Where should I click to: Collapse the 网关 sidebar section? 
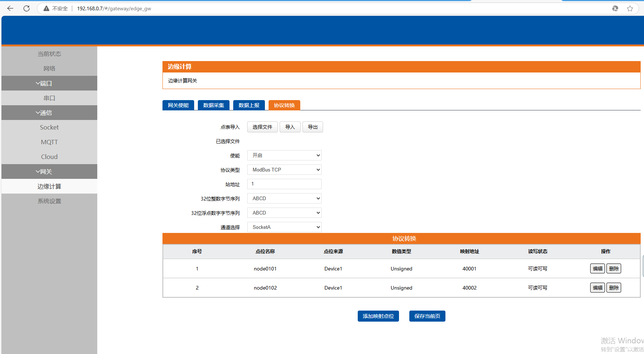pyautogui.click(x=49, y=172)
